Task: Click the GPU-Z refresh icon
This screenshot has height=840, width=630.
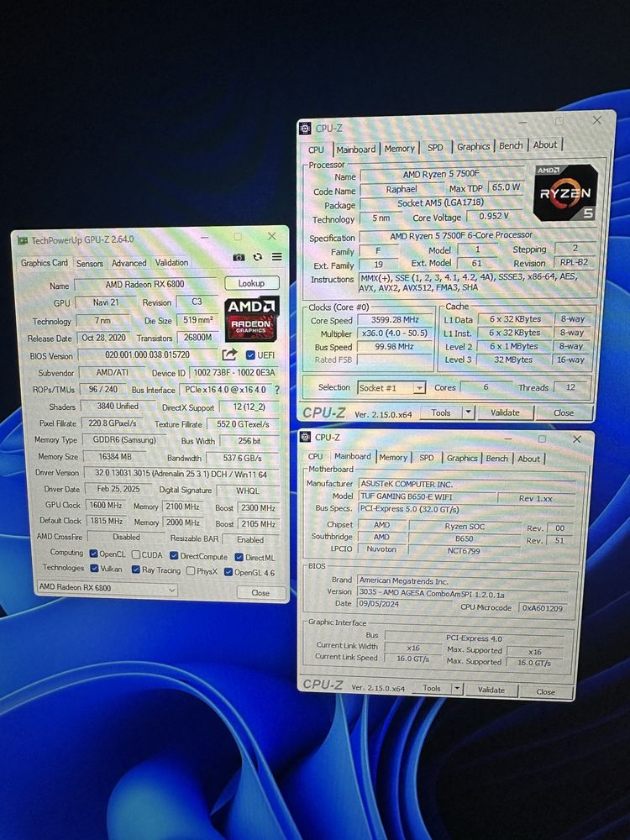Action: pyautogui.click(x=258, y=257)
